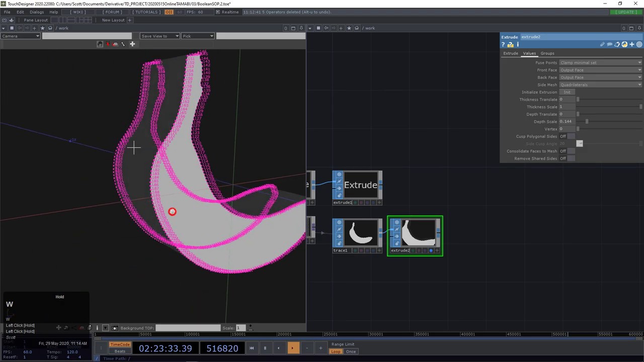
Task: Click the trace1 node thumbnail
Action: tap(362, 233)
